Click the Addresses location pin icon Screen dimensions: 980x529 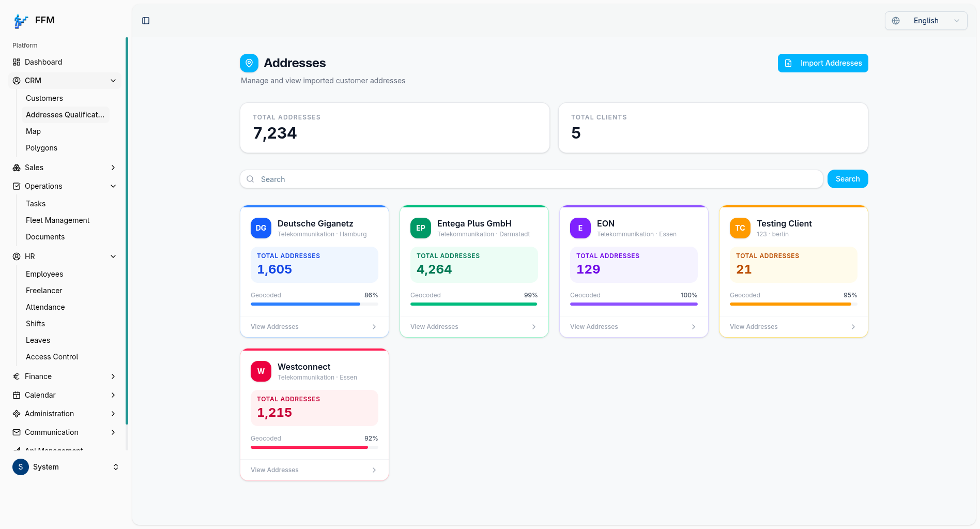[x=249, y=63]
